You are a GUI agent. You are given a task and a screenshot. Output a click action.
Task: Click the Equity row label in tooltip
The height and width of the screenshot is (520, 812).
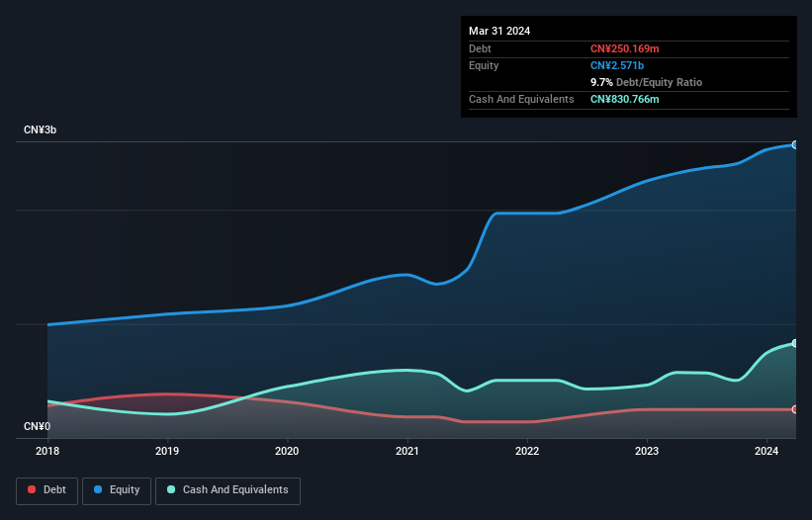(x=484, y=65)
